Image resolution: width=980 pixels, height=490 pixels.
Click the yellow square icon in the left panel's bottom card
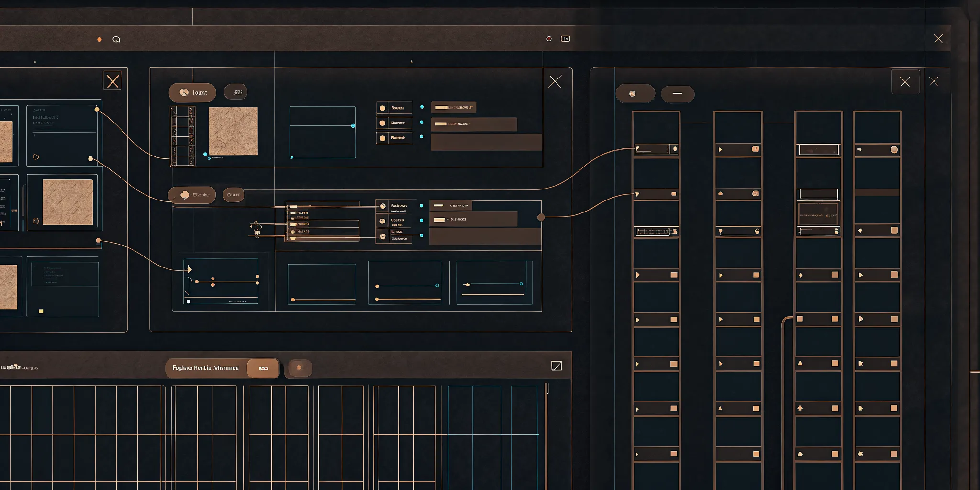click(41, 312)
